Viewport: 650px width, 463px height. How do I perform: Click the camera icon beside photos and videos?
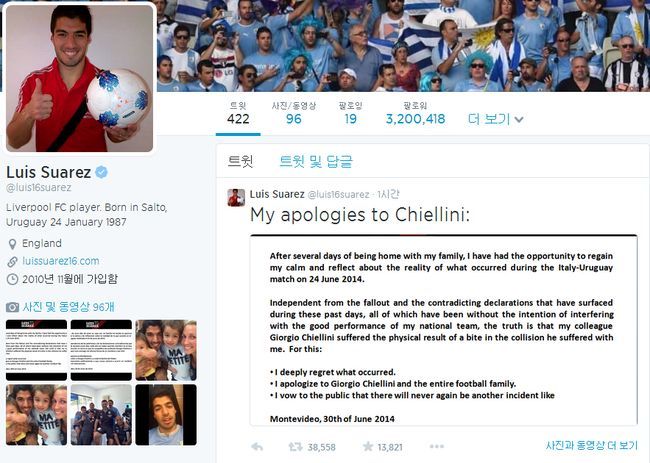(12, 307)
